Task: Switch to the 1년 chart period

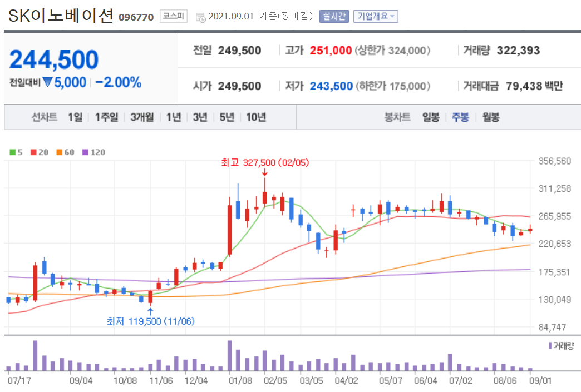Action: 174,117
